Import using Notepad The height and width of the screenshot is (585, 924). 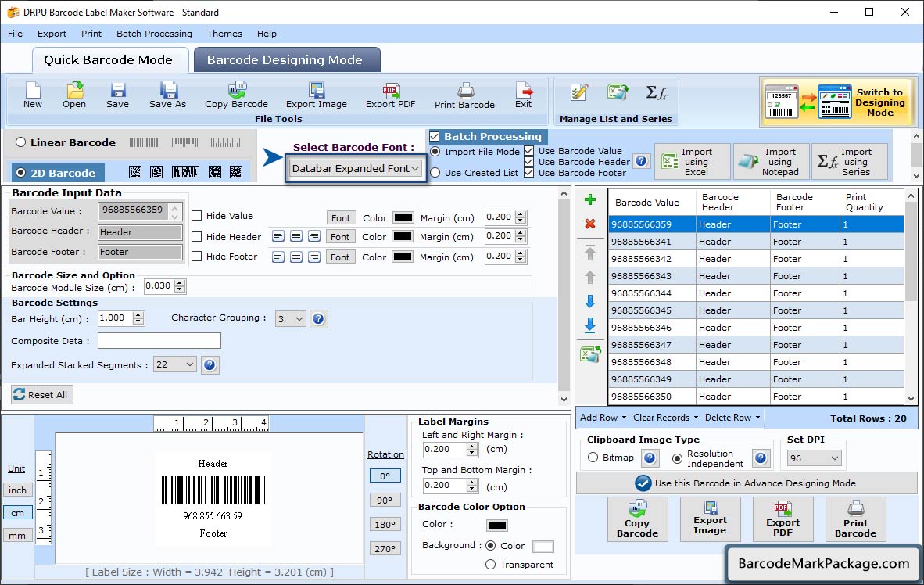click(771, 162)
